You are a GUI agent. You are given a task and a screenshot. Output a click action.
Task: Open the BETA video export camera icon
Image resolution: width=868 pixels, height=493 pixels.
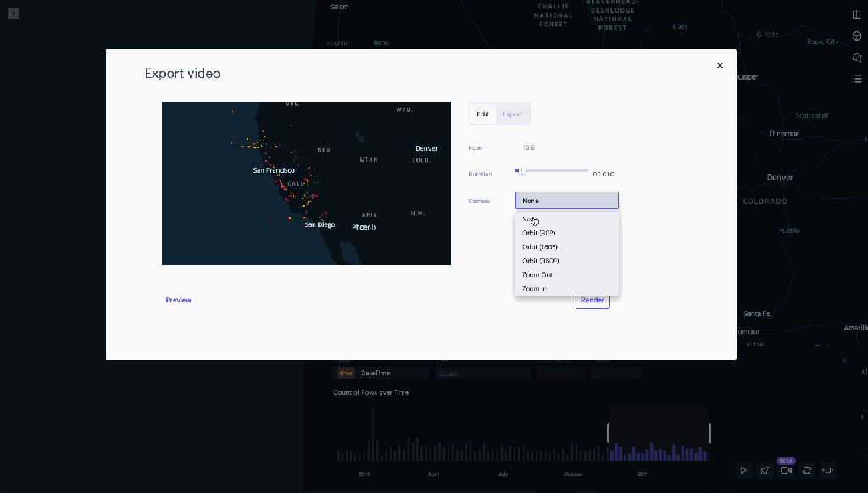pyautogui.click(x=786, y=470)
